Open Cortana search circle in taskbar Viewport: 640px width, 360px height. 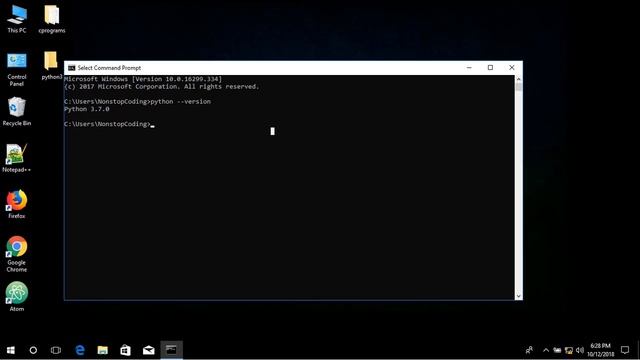pos(33,350)
